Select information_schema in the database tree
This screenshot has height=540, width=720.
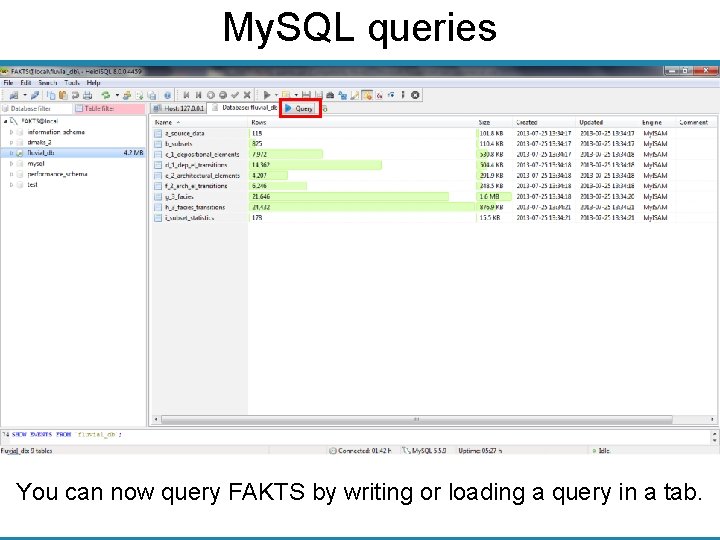pos(56,132)
